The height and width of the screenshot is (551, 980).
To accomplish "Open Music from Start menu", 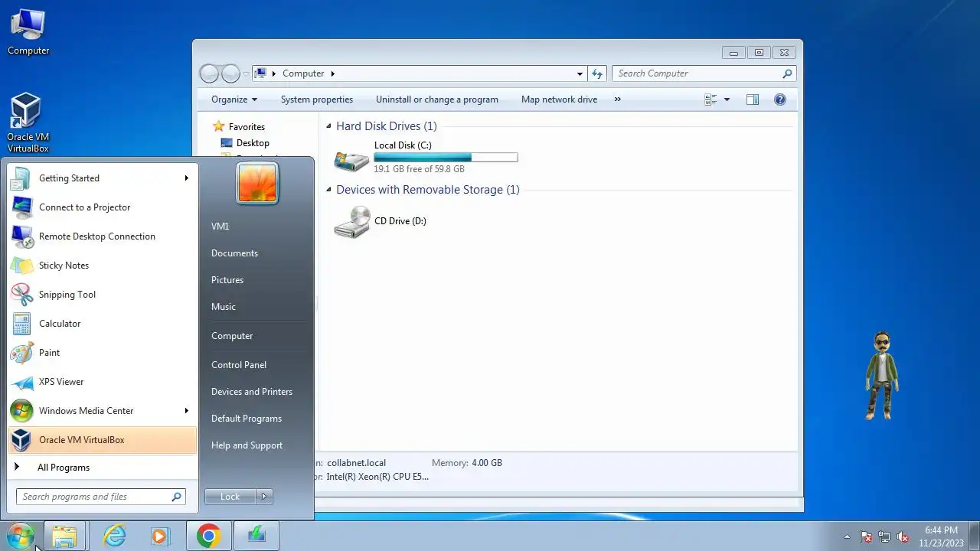I will point(224,307).
